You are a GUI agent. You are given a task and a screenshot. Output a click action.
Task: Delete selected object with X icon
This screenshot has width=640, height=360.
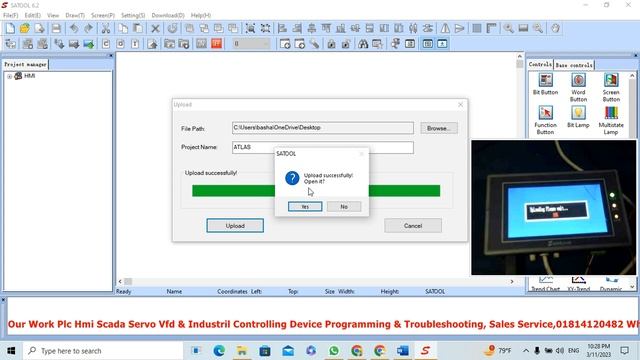pyautogui.click(x=155, y=28)
